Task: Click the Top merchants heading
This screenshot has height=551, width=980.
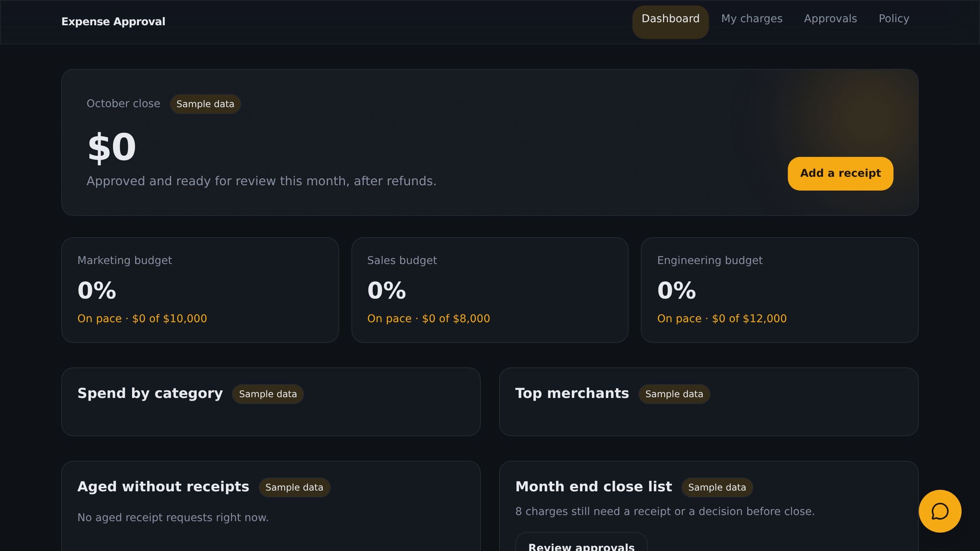Action: [572, 393]
